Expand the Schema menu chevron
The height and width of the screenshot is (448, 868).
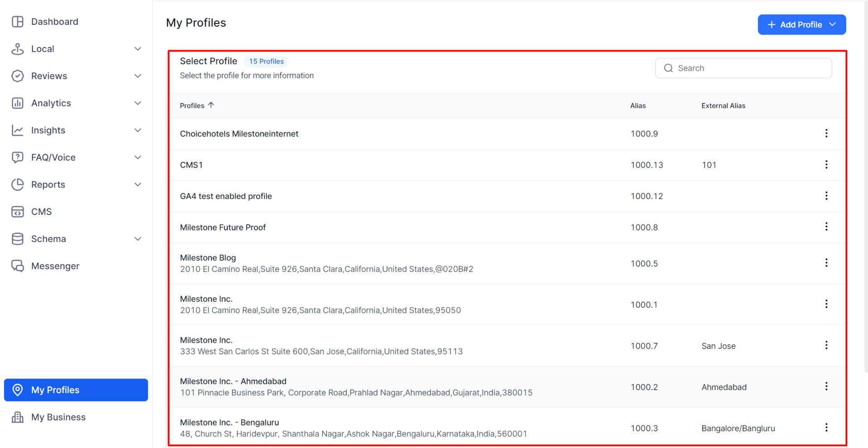pyautogui.click(x=138, y=239)
